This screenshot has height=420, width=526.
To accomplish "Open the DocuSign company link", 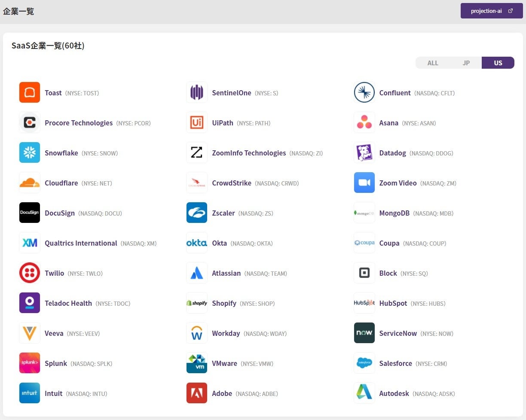I will pos(60,213).
